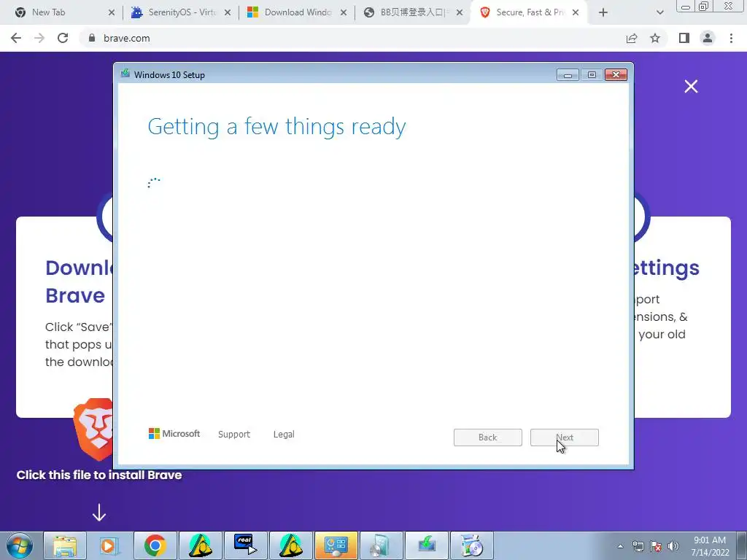The height and width of the screenshot is (560, 747).
Task: Click the Brave lion logo on the page
Action: [93, 429]
